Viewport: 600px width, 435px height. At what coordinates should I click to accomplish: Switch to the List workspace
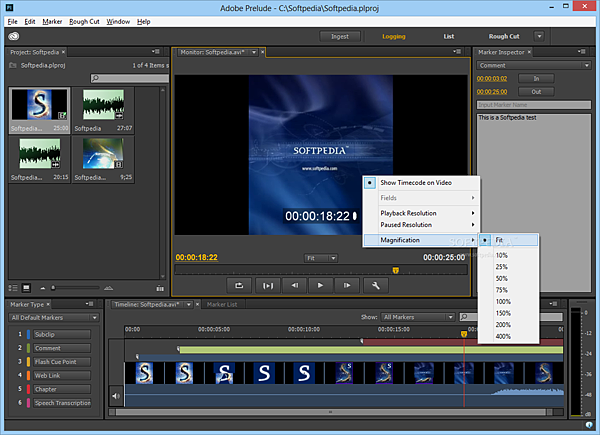[x=448, y=36]
